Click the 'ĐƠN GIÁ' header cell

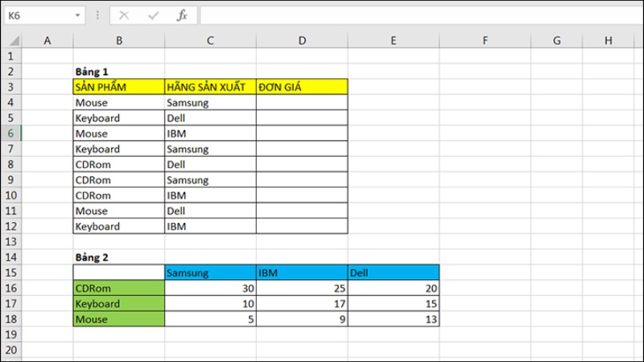pyautogui.click(x=302, y=87)
